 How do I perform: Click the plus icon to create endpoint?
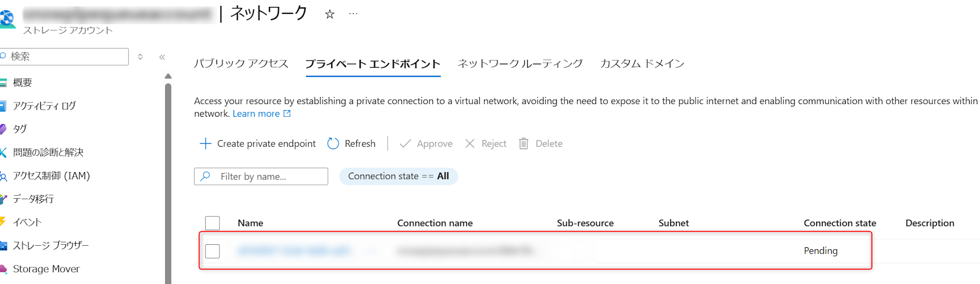pyautogui.click(x=205, y=144)
